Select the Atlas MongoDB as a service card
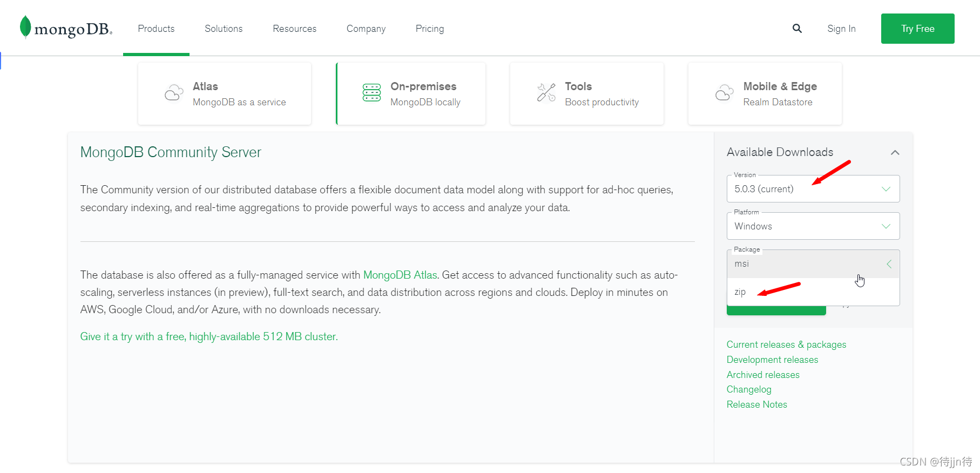 [x=225, y=93]
